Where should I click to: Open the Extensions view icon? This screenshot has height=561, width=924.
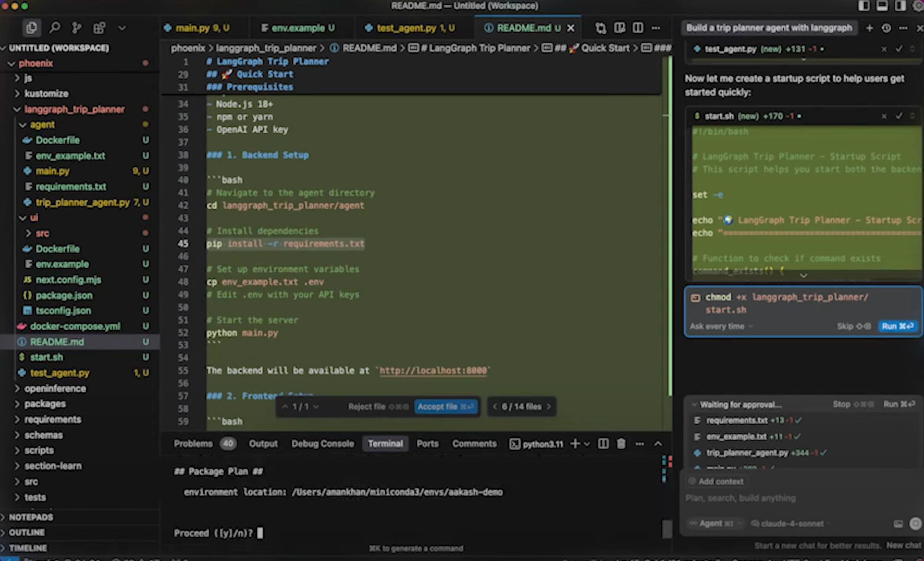[99, 28]
